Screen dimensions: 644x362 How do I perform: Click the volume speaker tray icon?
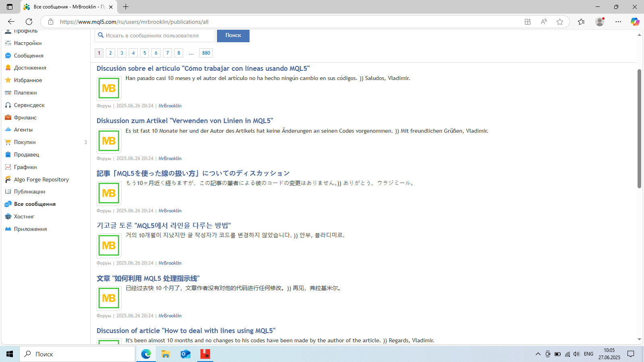(x=576, y=354)
